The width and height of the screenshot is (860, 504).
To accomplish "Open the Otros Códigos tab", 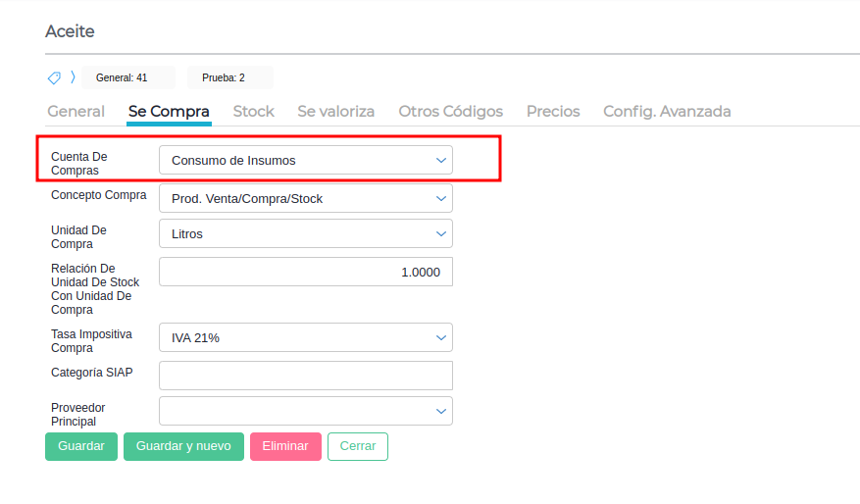I will coord(450,112).
